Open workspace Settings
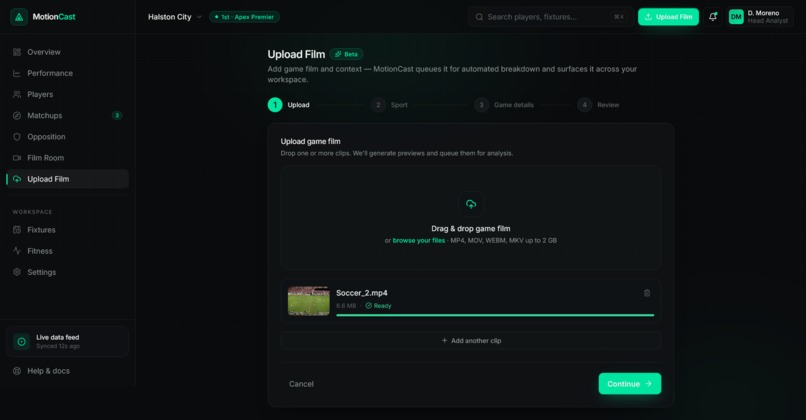 pyautogui.click(x=67, y=272)
